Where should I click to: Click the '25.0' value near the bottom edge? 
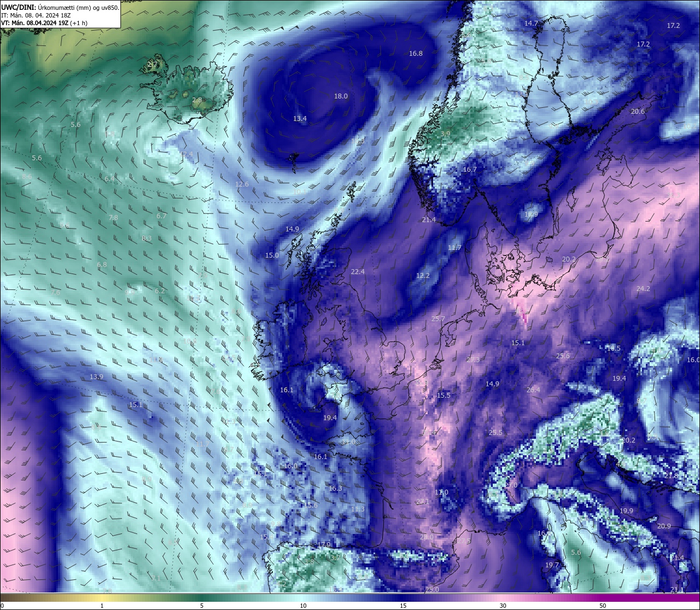coord(432,589)
